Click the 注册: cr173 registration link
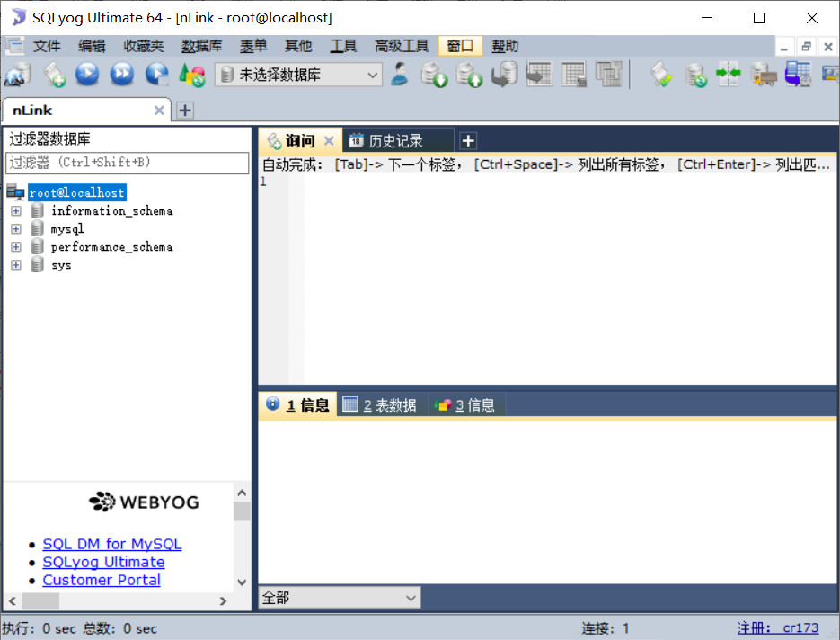 click(x=778, y=627)
